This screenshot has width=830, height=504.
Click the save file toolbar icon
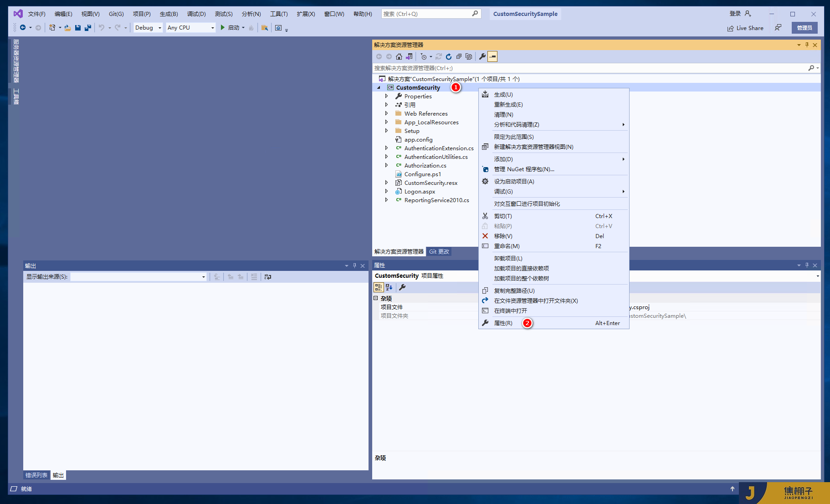pos(78,28)
